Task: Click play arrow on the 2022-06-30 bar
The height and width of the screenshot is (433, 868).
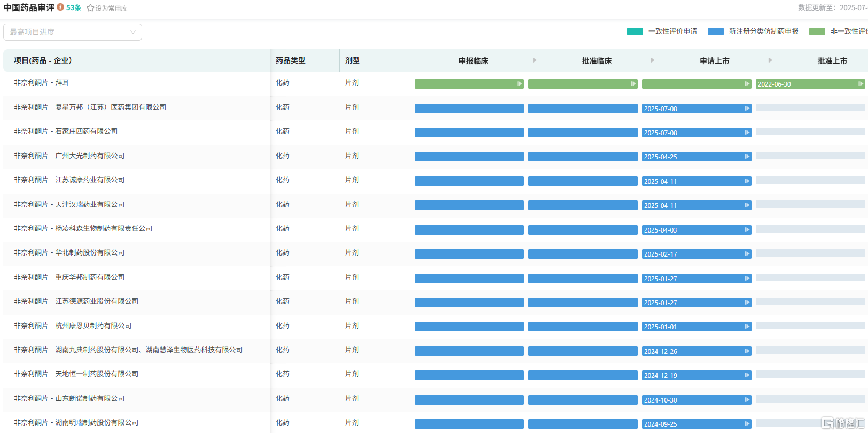Action: tap(861, 84)
